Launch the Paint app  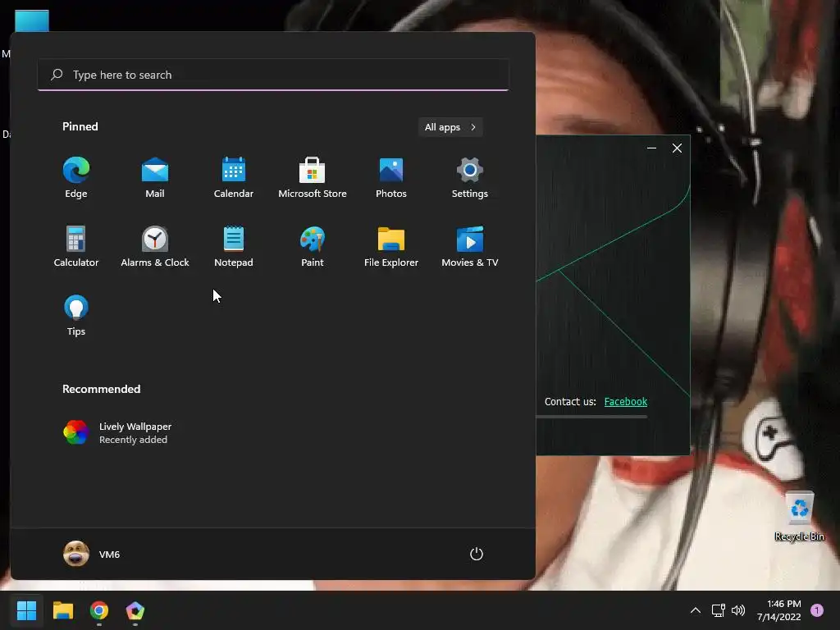pyautogui.click(x=313, y=246)
